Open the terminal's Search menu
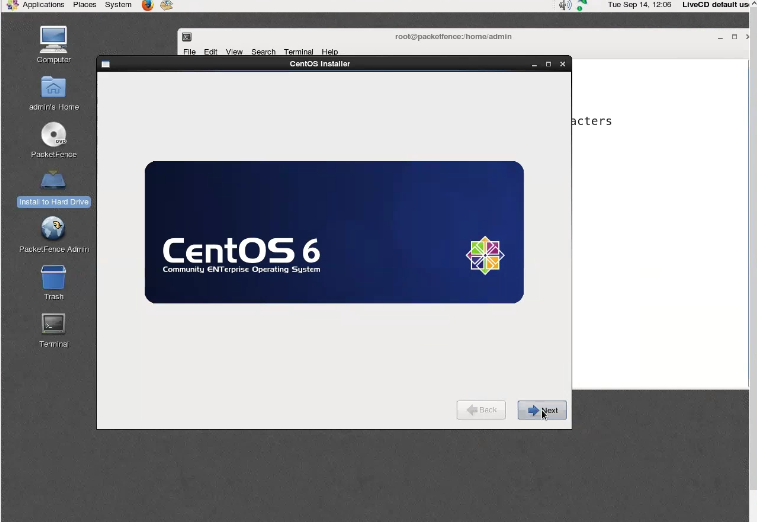757x522 pixels. 263,52
